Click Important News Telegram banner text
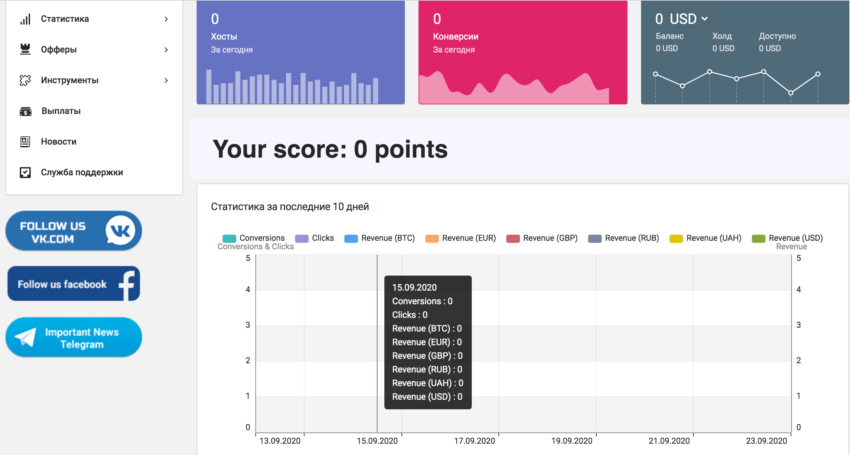The width and height of the screenshot is (850, 455). (82, 338)
